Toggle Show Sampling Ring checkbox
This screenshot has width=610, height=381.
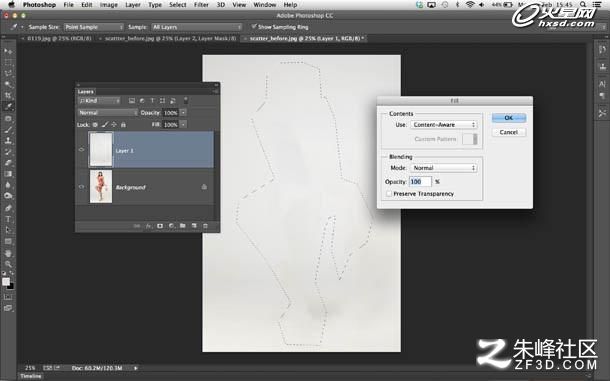[254, 27]
